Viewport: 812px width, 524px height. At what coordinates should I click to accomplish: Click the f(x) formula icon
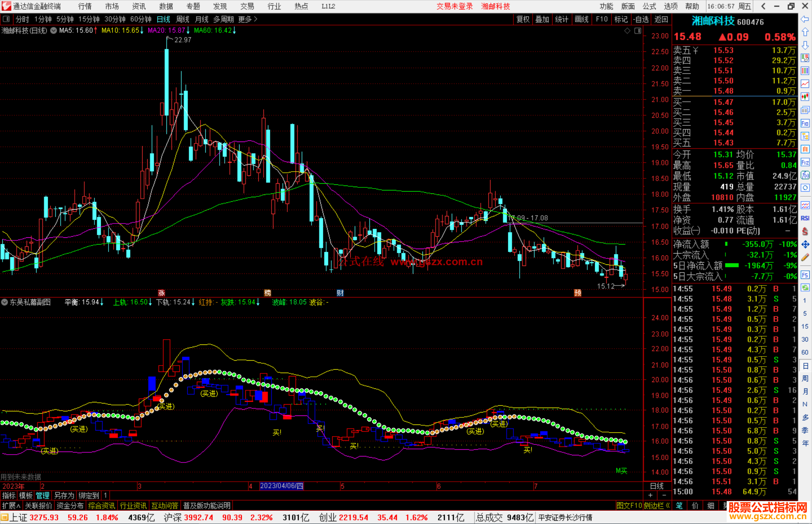[x=805, y=175]
